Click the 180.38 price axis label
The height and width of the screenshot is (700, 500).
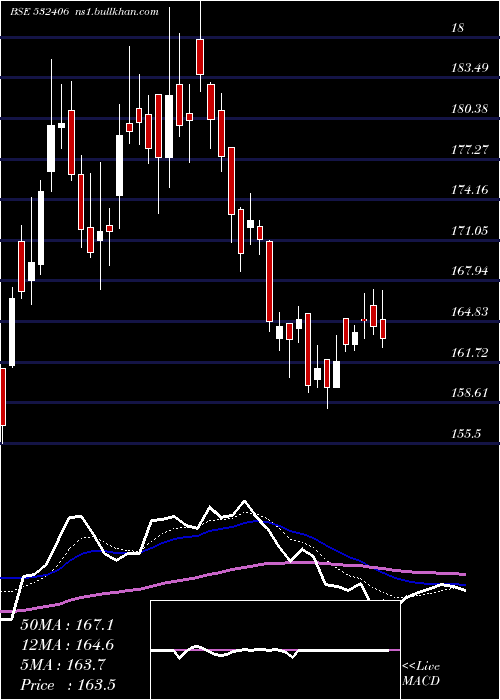470,108
